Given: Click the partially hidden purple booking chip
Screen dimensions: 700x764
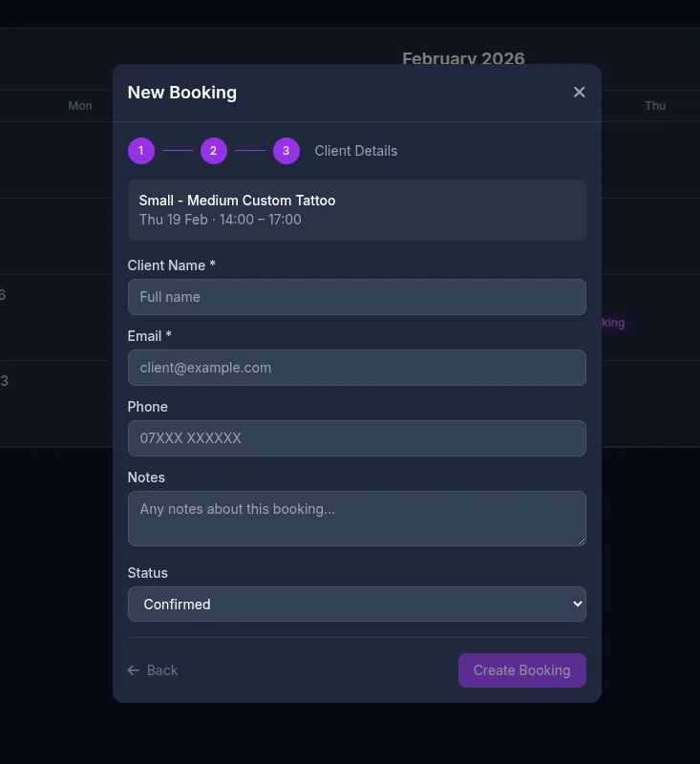Looking at the screenshot, I should click(613, 323).
